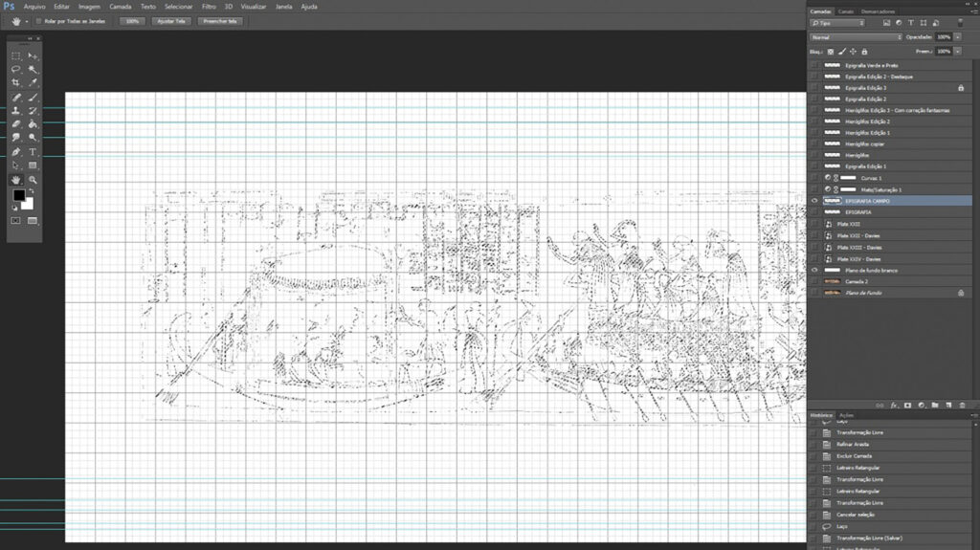The image size is (980, 550).
Task: Select the Lasso tool
Action: pos(16,70)
